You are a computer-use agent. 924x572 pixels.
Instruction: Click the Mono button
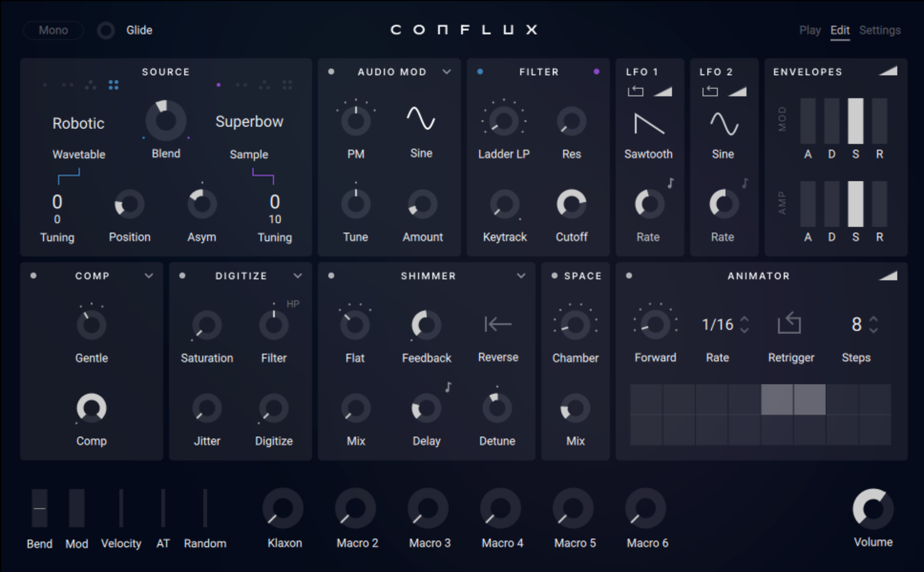53,30
